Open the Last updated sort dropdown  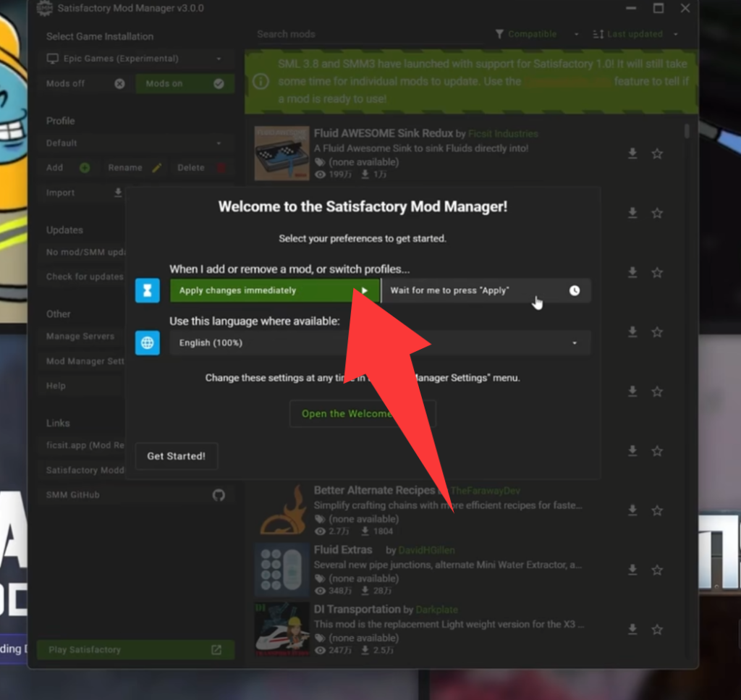click(635, 34)
